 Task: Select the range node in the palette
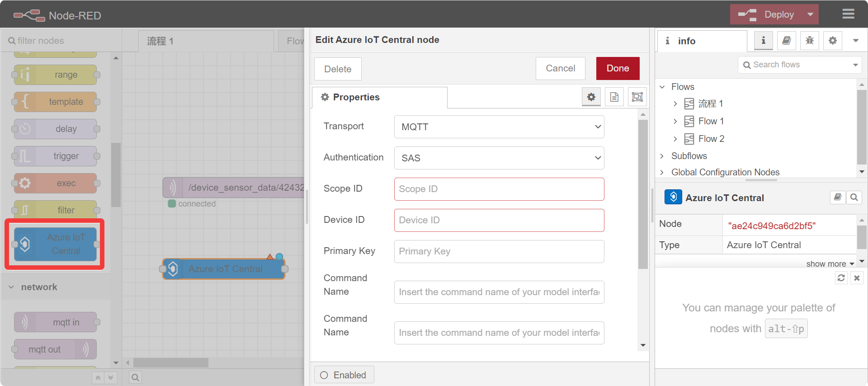click(x=55, y=75)
